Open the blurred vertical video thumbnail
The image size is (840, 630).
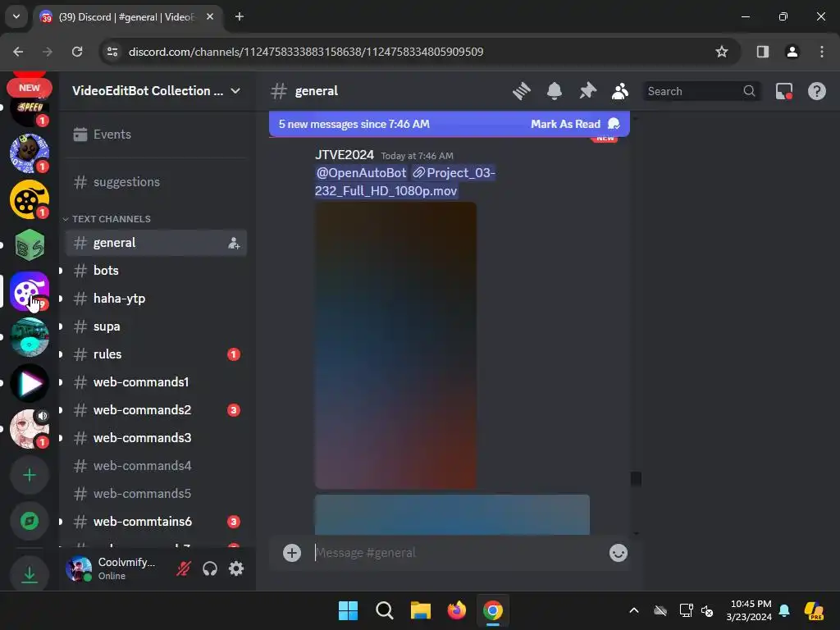click(395, 345)
